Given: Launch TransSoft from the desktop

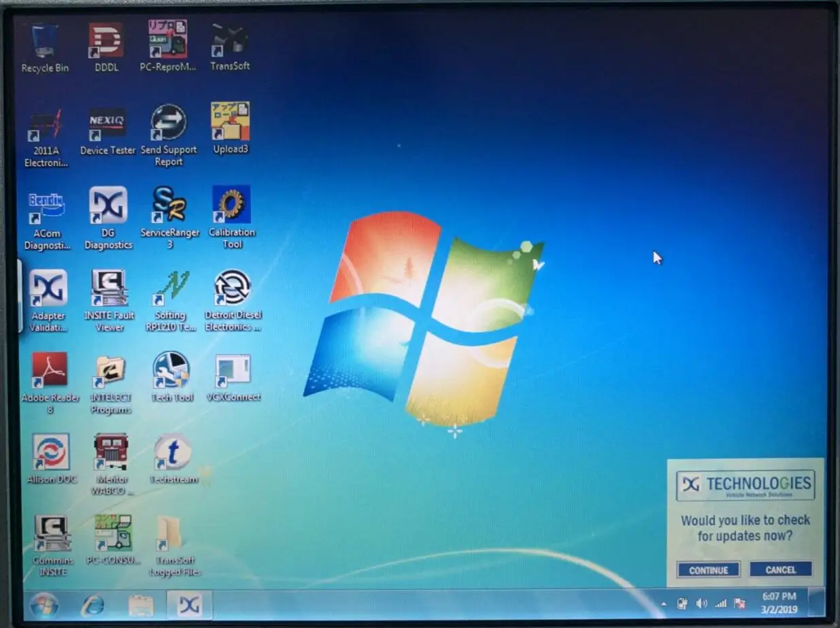Looking at the screenshot, I should (230, 48).
